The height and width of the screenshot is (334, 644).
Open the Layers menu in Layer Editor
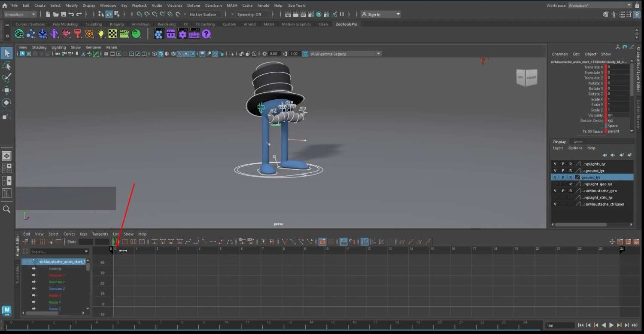click(x=558, y=148)
